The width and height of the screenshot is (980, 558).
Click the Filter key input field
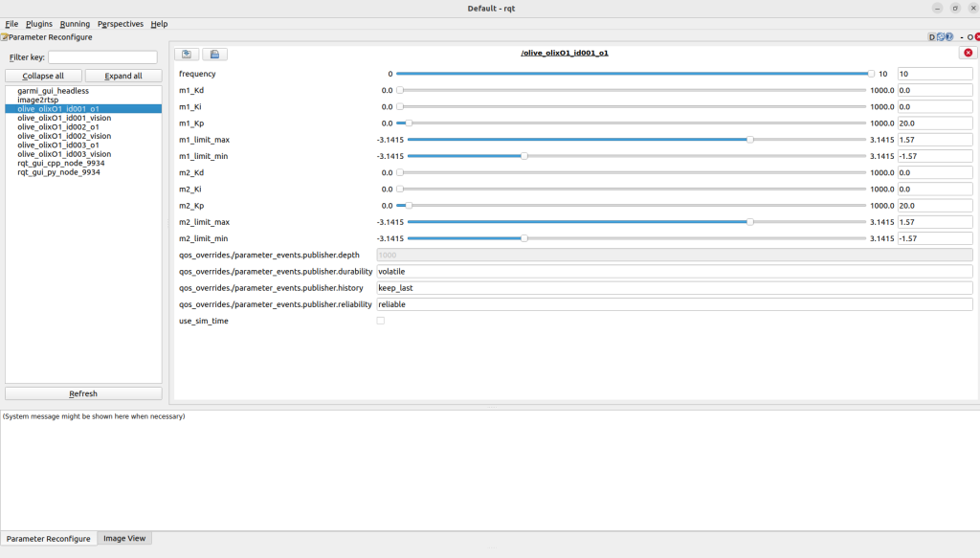(102, 57)
